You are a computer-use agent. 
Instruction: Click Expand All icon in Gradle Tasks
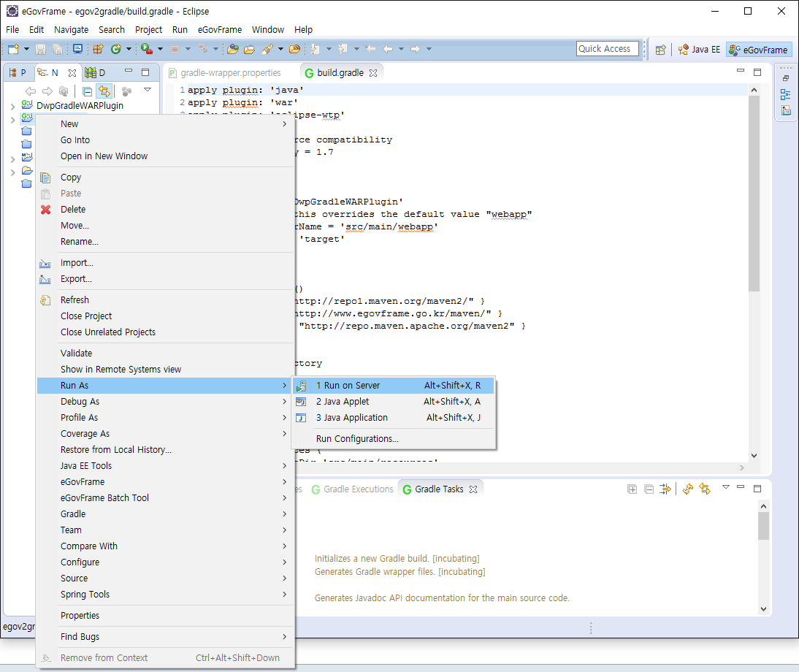pyautogui.click(x=632, y=489)
